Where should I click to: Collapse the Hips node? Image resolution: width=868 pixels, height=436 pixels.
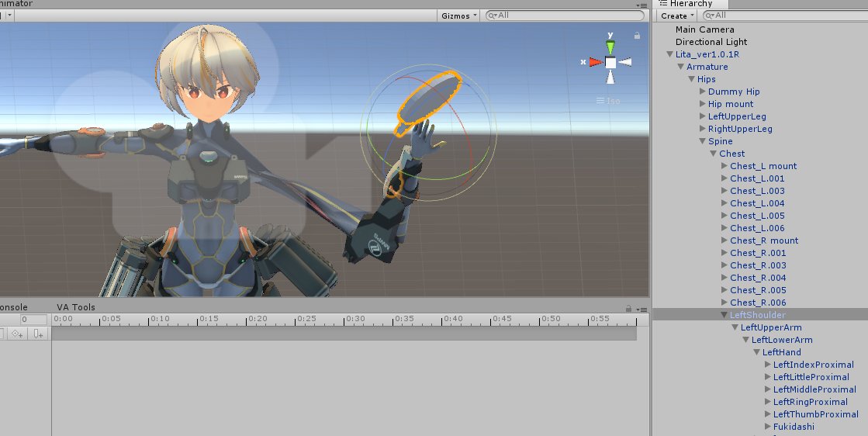pyautogui.click(x=691, y=79)
